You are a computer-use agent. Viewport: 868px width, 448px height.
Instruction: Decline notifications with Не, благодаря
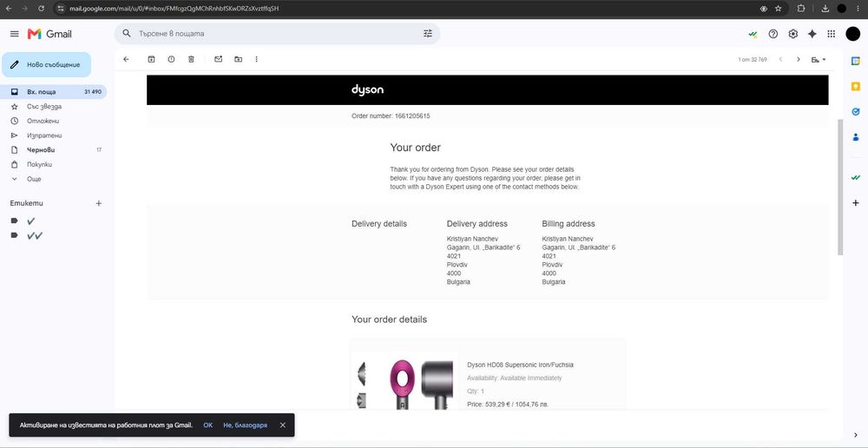[x=246, y=425]
